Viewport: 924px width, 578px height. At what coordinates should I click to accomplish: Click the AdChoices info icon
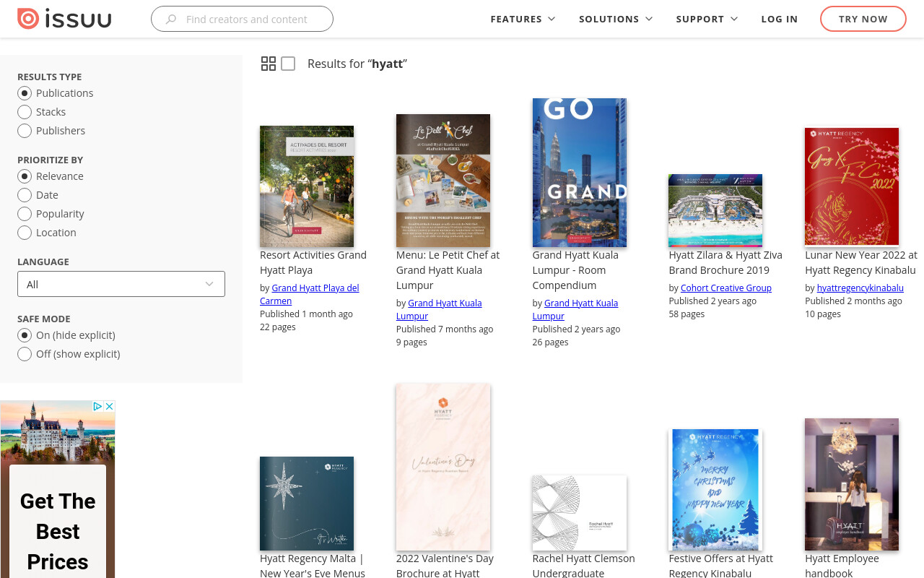pos(97,407)
